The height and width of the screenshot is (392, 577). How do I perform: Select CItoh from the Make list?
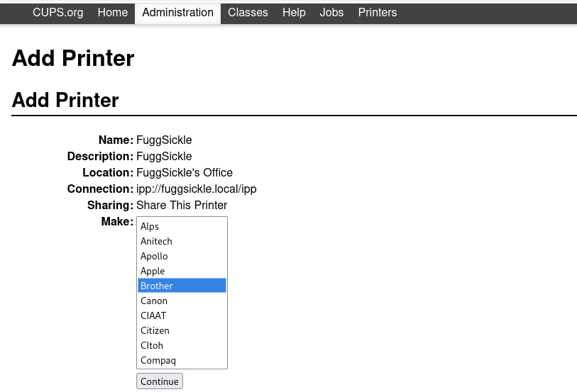point(152,345)
